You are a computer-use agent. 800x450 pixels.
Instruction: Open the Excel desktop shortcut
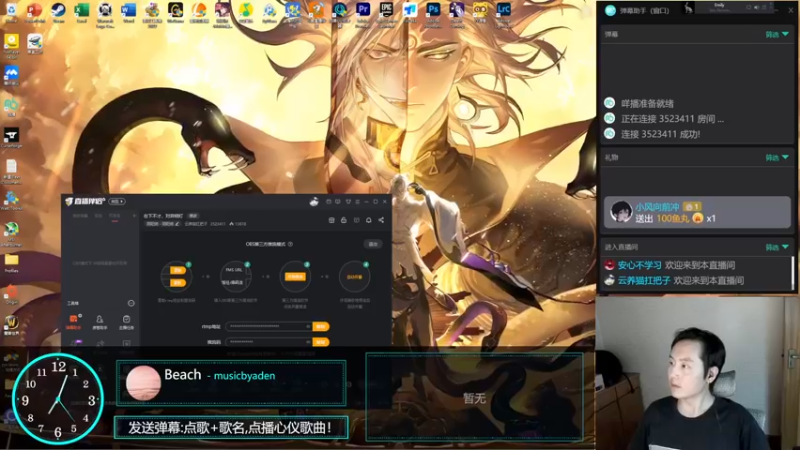(x=82, y=11)
